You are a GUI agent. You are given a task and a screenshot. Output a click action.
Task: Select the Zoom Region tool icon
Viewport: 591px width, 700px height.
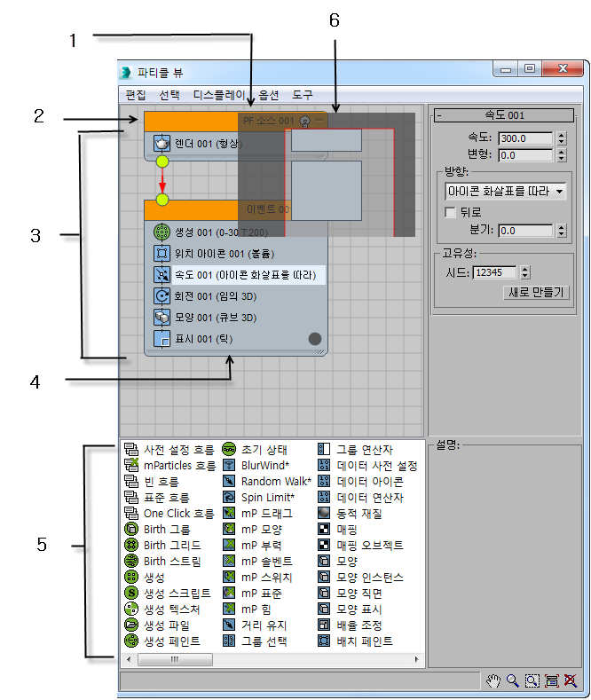pos(532,680)
